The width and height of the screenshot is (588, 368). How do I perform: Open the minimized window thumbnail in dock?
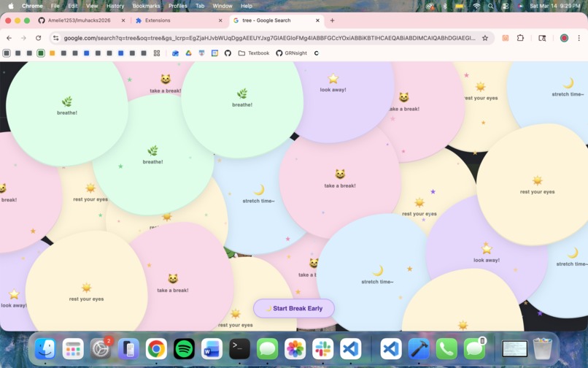(x=514, y=349)
